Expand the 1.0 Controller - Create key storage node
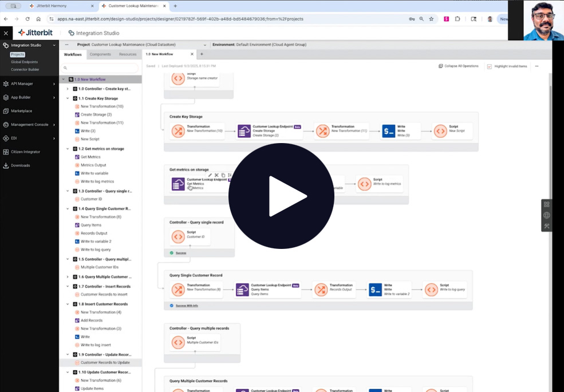The width and height of the screenshot is (564, 392). (68, 89)
